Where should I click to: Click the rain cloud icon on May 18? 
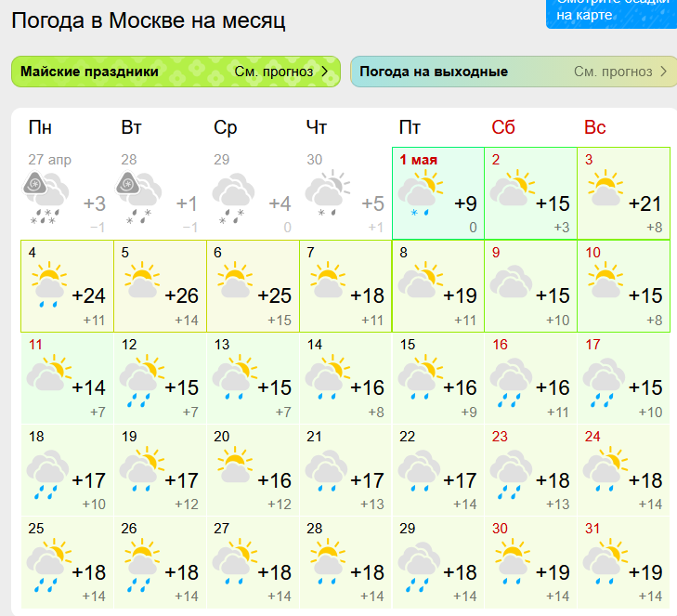(x=47, y=475)
